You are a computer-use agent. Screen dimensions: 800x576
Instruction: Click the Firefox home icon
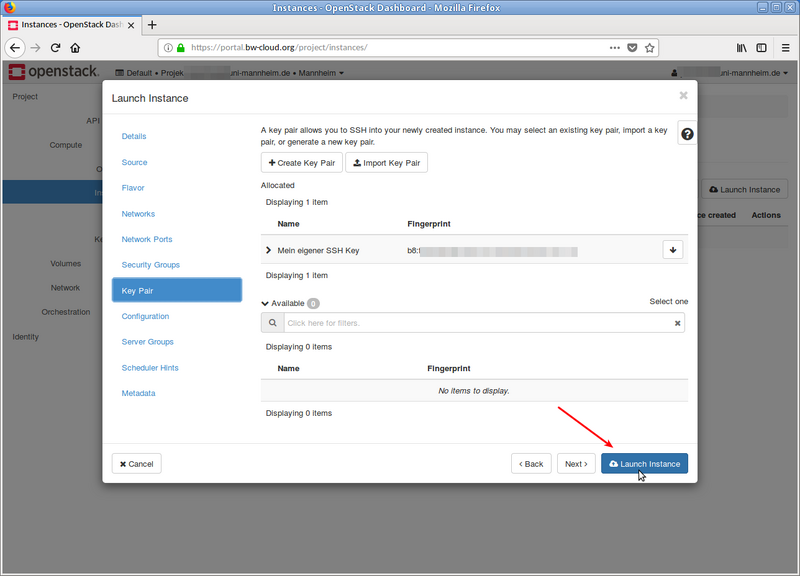[x=75, y=47]
